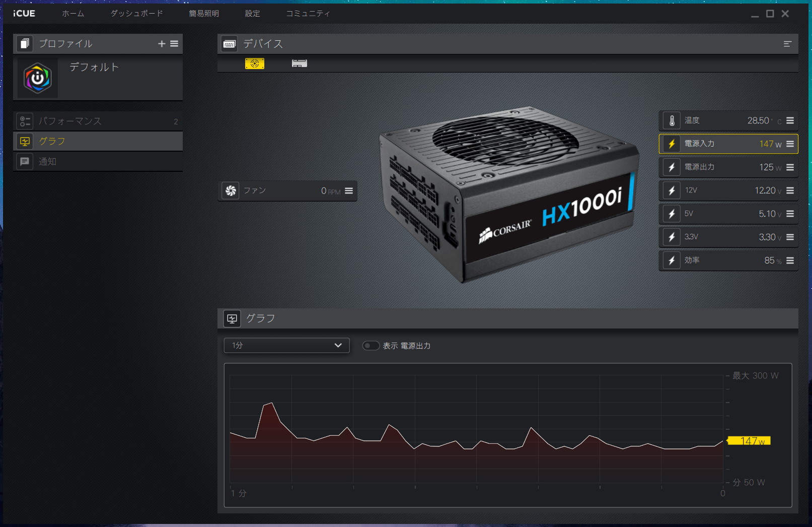Open the ホーム menu
This screenshot has height=527, width=812.
(73, 14)
